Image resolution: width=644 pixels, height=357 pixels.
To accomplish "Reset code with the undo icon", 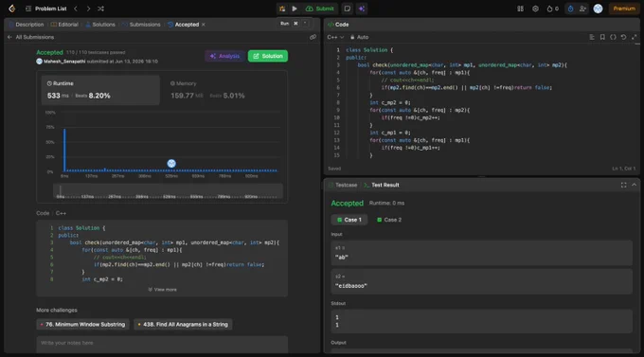I will coord(623,37).
